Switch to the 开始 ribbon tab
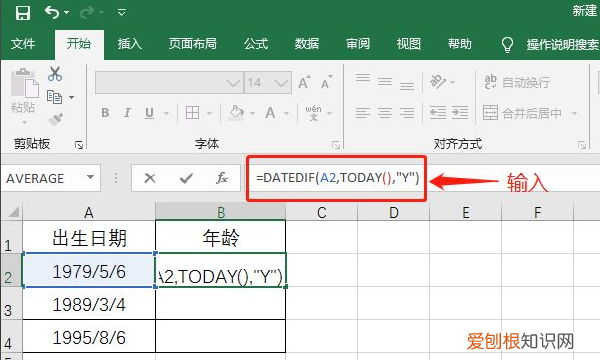This screenshot has height=360, width=600. [79, 44]
